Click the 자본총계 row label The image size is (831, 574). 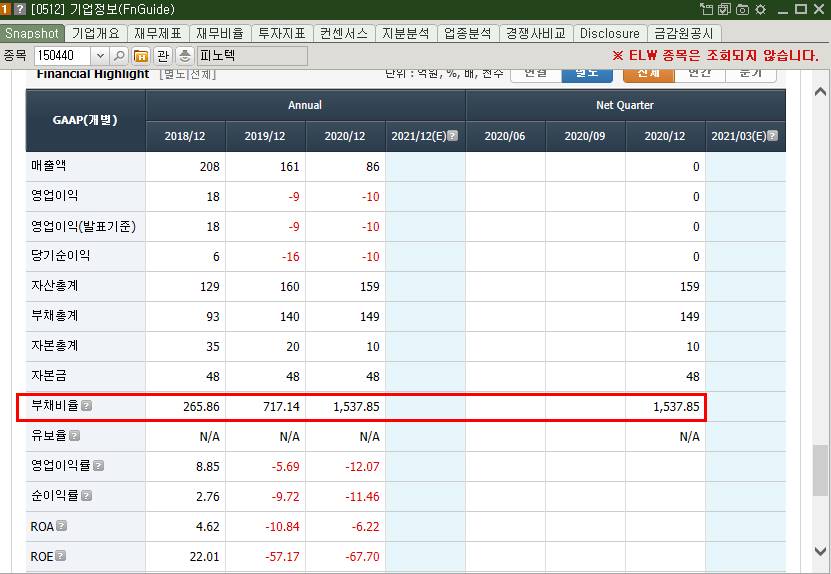55,346
